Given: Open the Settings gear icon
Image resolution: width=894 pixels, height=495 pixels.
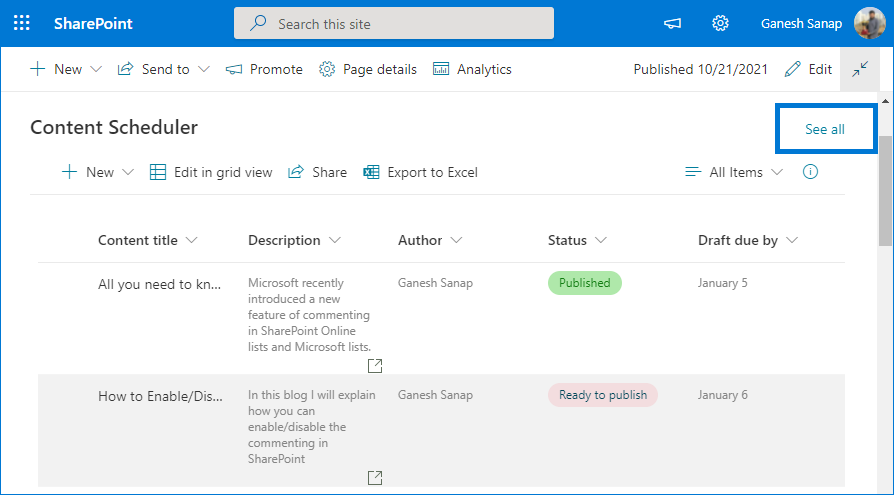Looking at the screenshot, I should [x=720, y=23].
